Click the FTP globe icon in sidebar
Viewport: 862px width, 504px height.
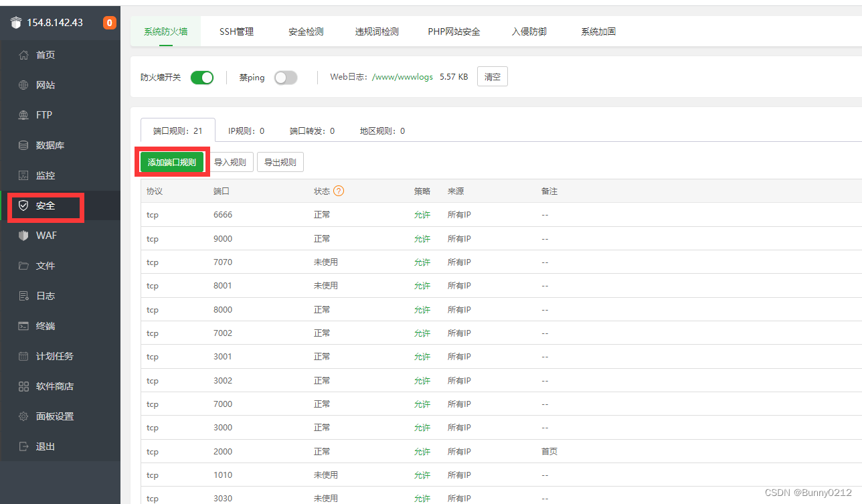23,115
